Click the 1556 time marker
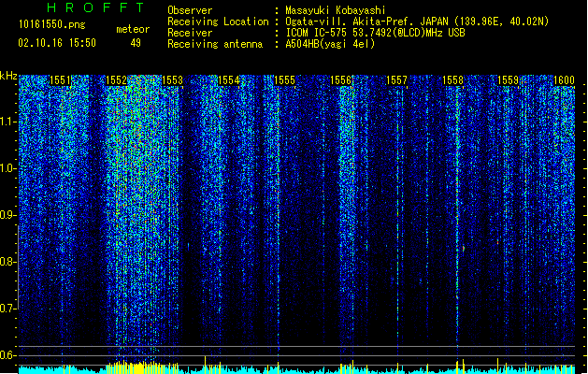The height and width of the screenshot is (374, 588). 340,80
